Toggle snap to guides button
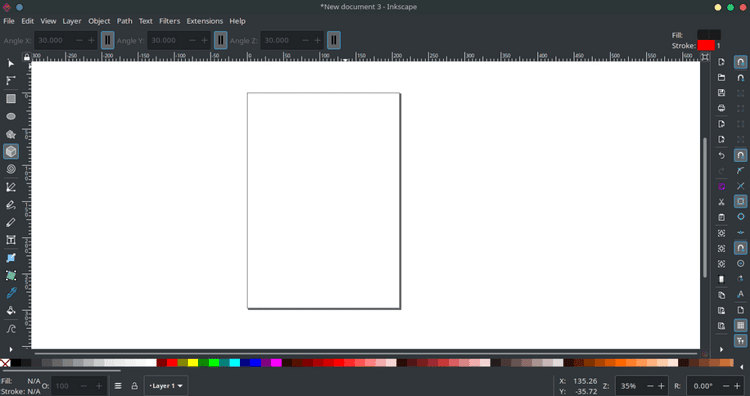 click(740, 341)
